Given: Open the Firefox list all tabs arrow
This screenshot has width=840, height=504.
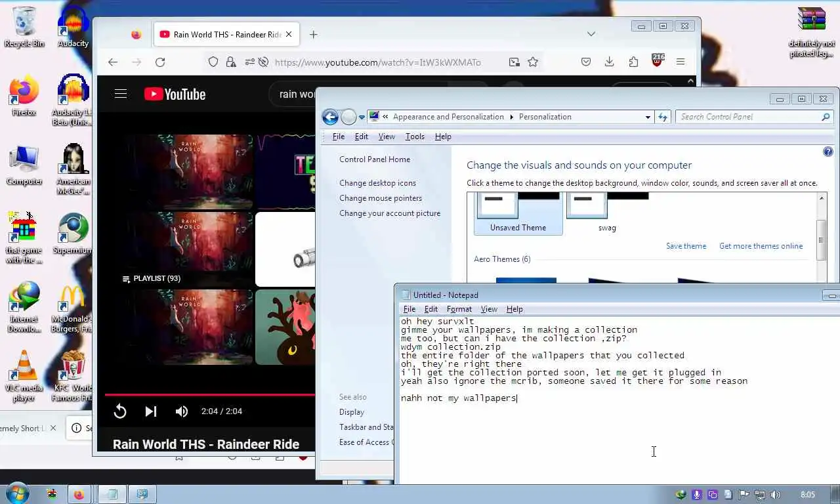Looking at the screenshot, I should (x=591, y=34).
